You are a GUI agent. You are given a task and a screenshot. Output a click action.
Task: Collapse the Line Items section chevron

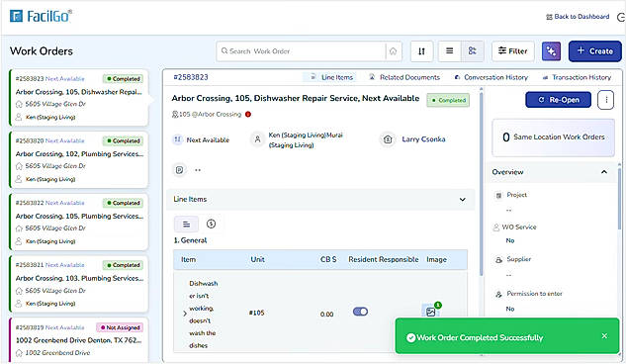462,199
